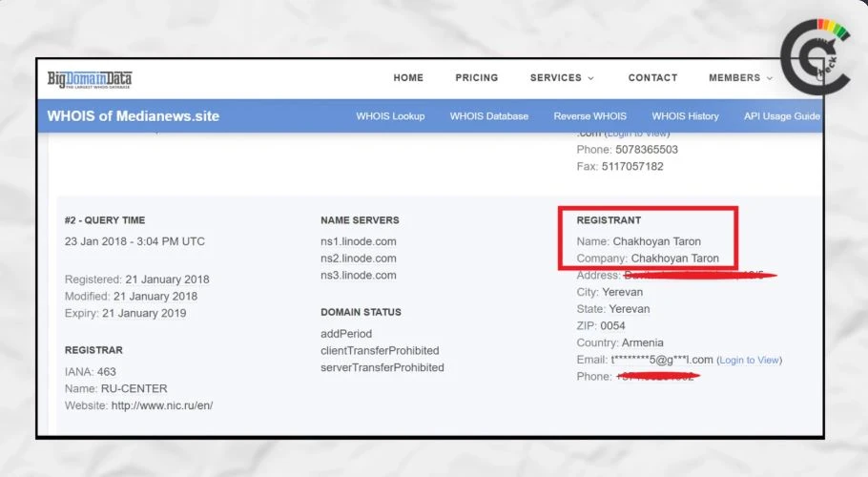Click the 23 Jan 2018 - 3:04 PM UTC text
The width and height of the screenshot is (868, 477).
coord(134,241)
